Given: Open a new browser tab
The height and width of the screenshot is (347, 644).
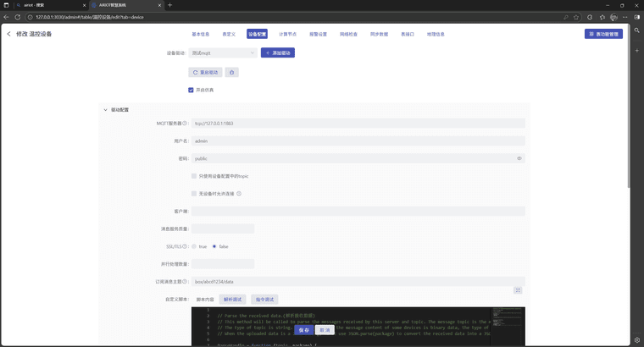Looking at the screenshot, I should click(170, 5).
